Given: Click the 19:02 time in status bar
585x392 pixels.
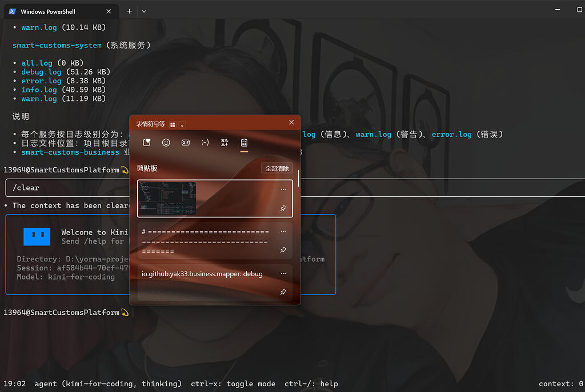Looking at the screenshot, I should 14,384.
